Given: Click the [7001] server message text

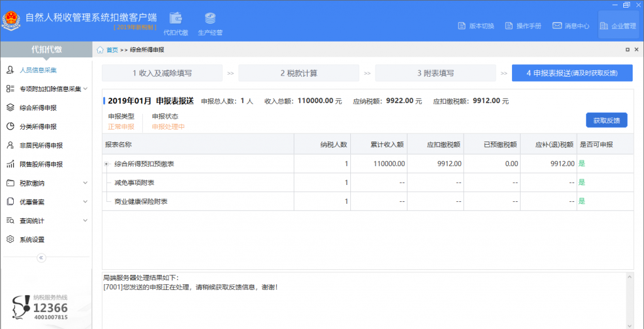Looking at the screenshot, I should pyautogui.click(x=191, y=287).
